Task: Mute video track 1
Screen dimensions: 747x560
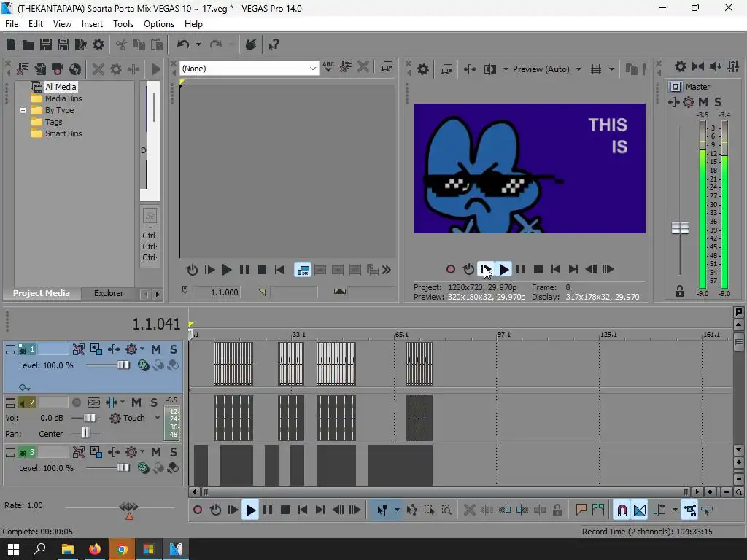Action: (156, 349)
